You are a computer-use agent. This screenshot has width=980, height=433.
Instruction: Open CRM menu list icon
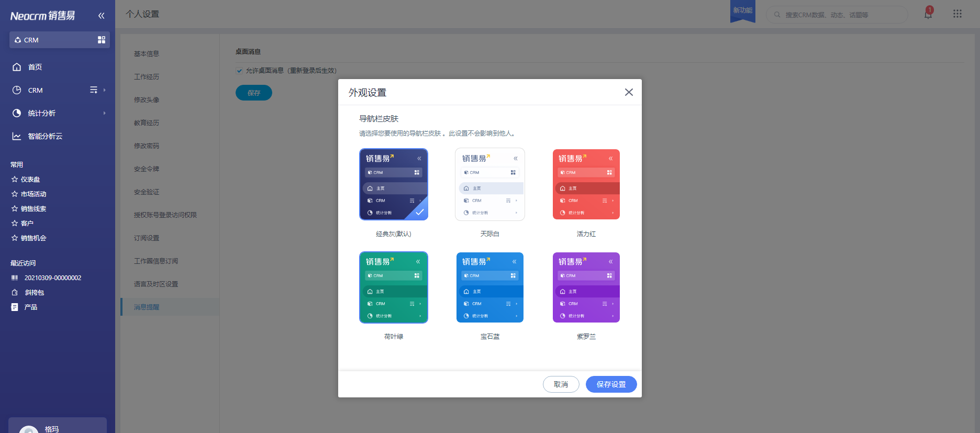[x=94, y=90]
